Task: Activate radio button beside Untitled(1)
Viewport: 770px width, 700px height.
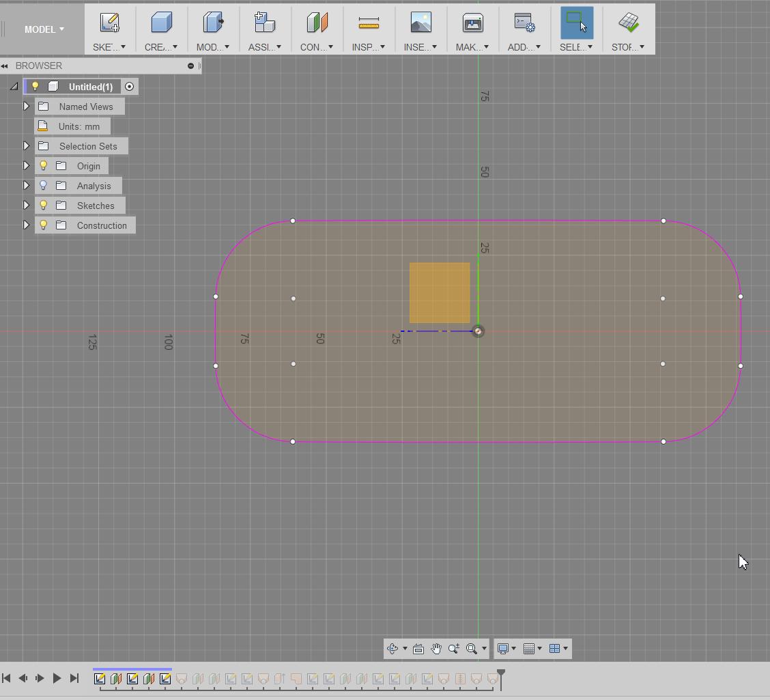Action: coord(130,87)
